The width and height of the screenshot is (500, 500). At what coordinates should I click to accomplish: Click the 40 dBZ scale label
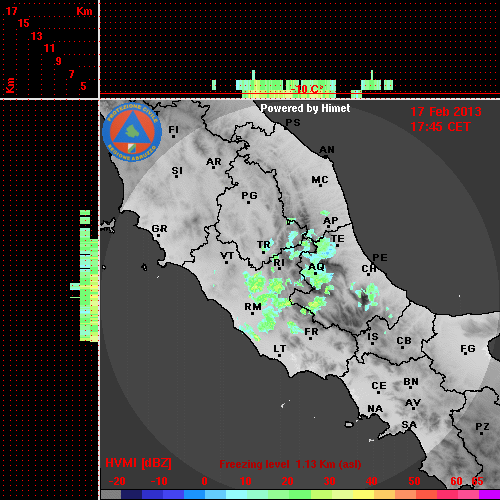pyautogui.click(x=372, y=481)
